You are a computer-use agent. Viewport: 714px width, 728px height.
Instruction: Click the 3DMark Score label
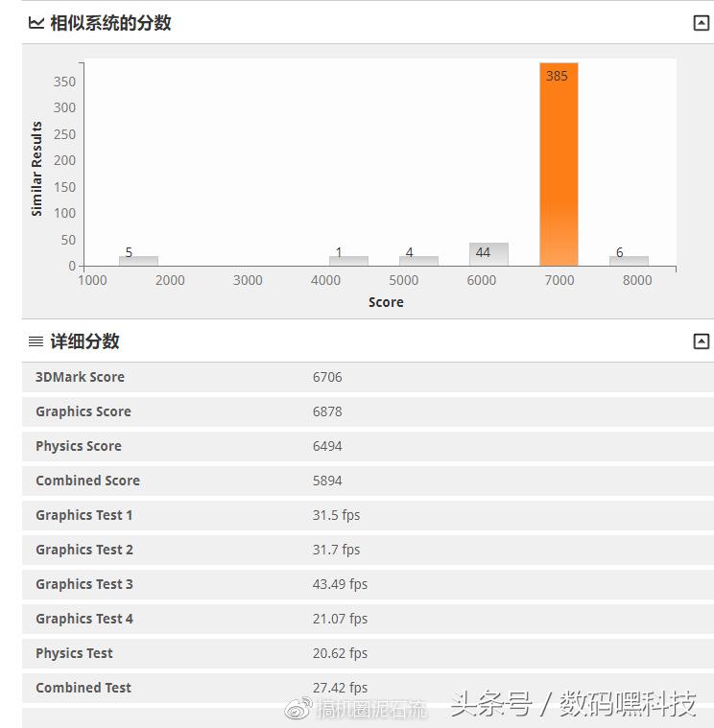80,377
